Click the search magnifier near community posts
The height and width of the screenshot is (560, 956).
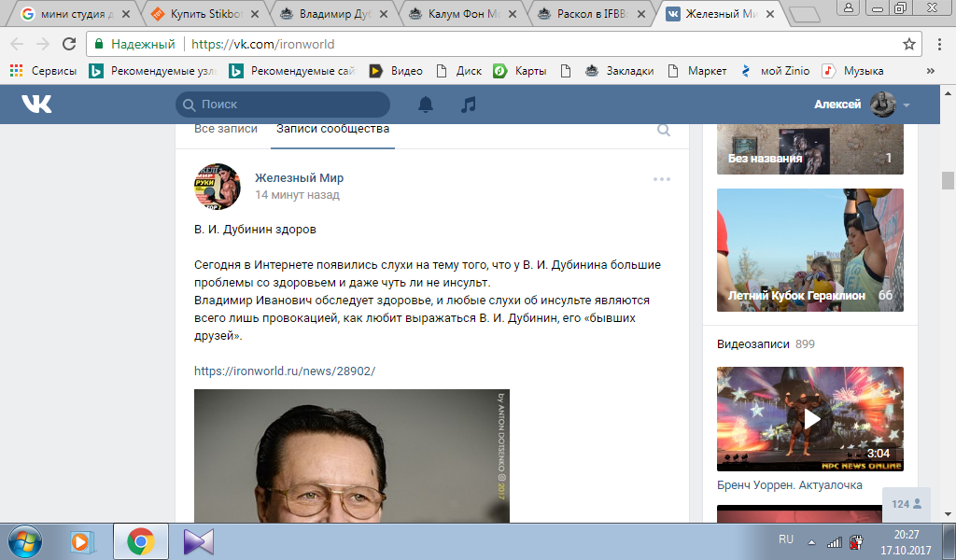[x=664, y=131]
